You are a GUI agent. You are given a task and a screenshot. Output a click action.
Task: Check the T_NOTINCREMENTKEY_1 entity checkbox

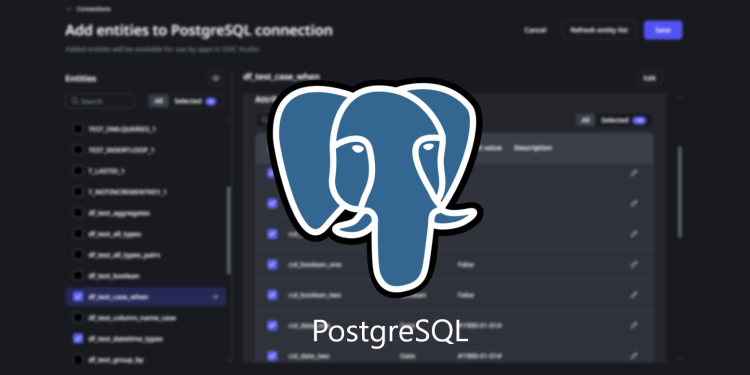click(x=77, y=192)
